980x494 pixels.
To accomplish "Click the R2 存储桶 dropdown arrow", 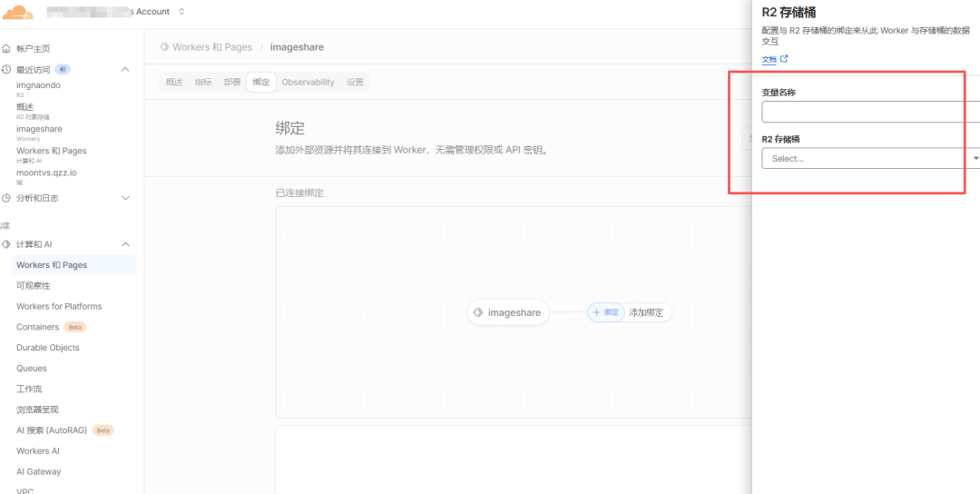I will click(975, 158).
